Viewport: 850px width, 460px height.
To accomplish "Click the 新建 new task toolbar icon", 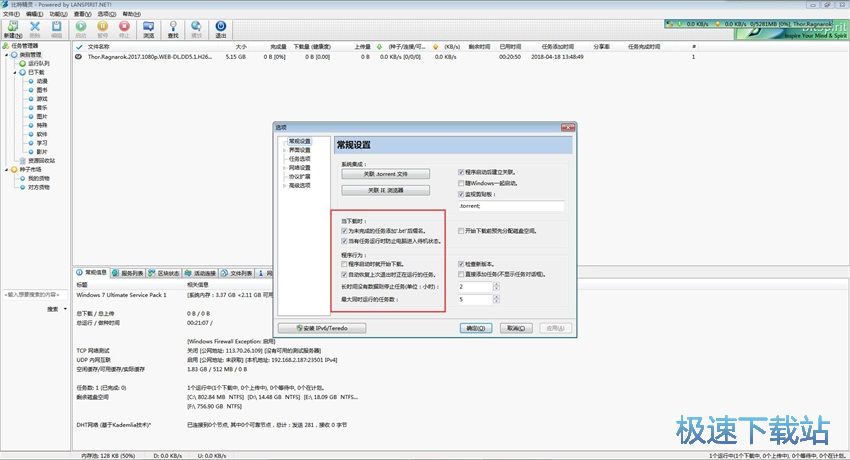I will 12,29.
